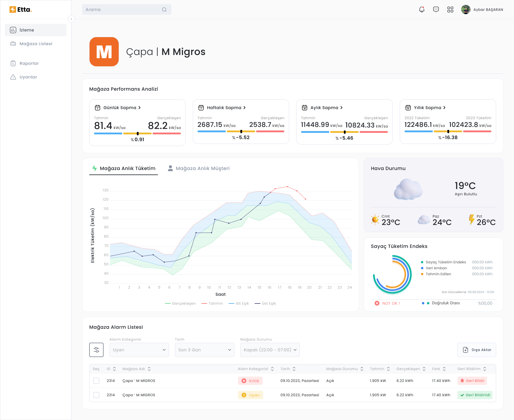The width and height of the screenshot is (514, 420).
Task: Click the Dışa Aktar export button
Action: (x=477, y=350)
